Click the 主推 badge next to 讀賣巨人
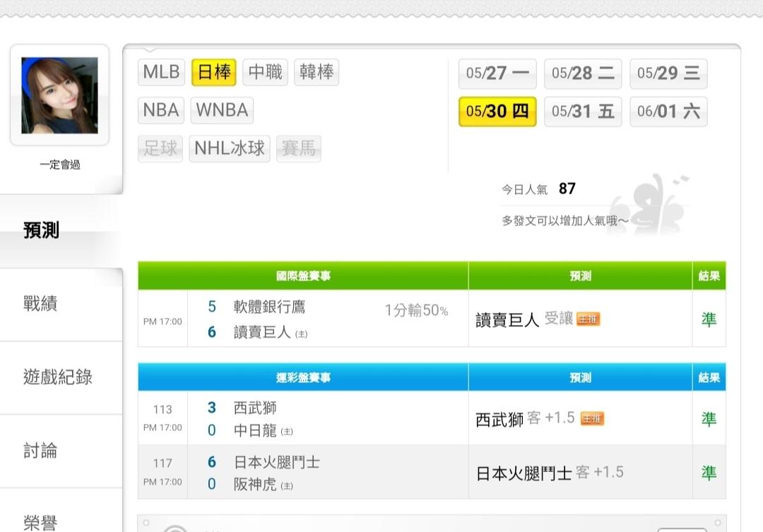The height and width of the screenshot is (532, 763). (x=588, y=319)
